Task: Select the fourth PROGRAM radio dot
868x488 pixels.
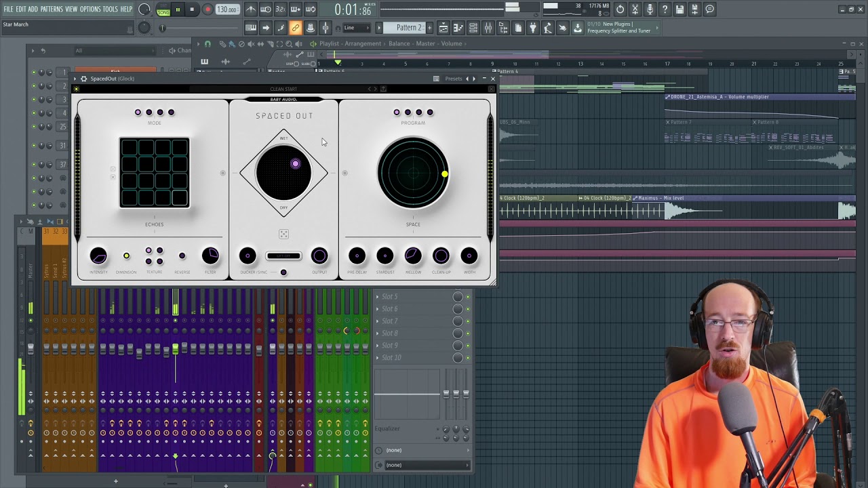Action: coord(430,113)
